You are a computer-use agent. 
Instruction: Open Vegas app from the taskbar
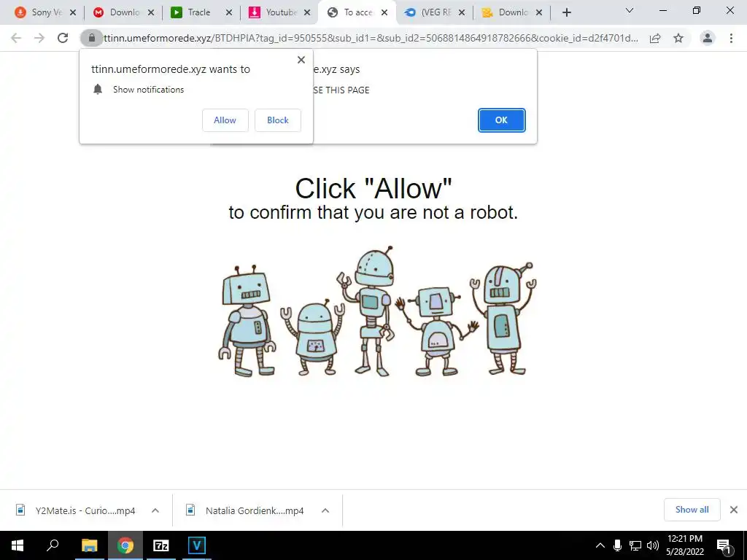pos(197,545)
